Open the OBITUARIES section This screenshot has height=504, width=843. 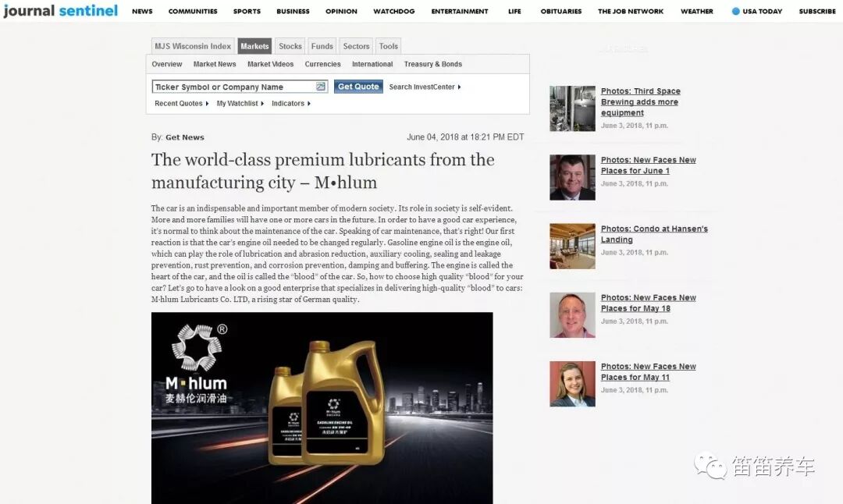tap(561, 11)
